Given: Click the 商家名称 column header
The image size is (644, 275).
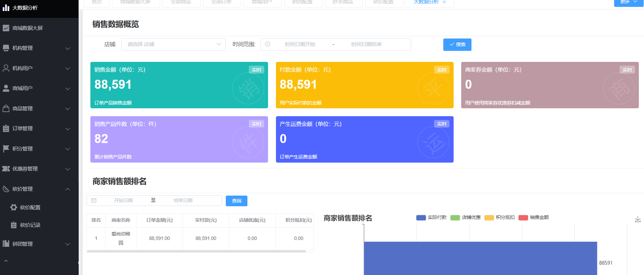Looking at the screenshot, I should 121,220.
